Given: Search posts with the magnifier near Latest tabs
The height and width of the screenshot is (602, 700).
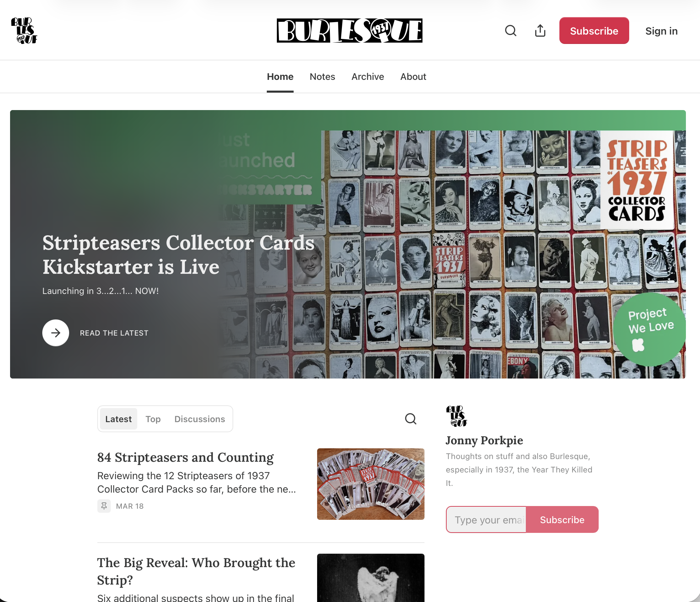Looking at the screenshot, I should point(410,419).
